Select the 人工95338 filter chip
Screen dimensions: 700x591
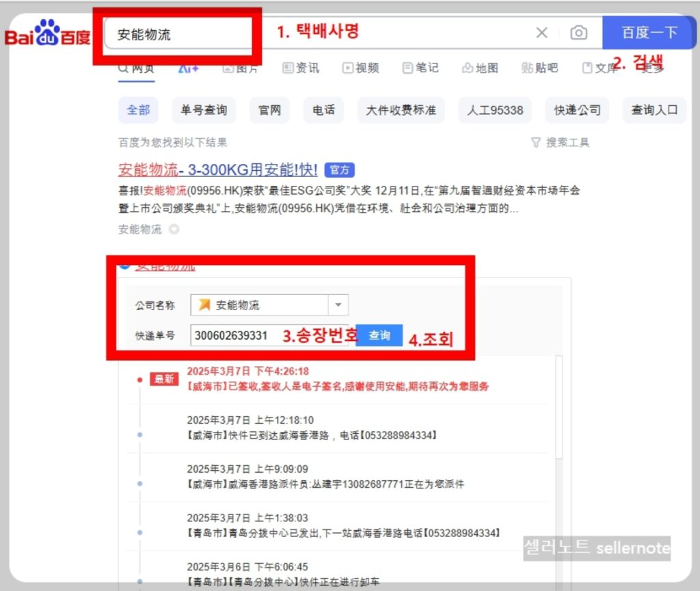tap(495, 110)
